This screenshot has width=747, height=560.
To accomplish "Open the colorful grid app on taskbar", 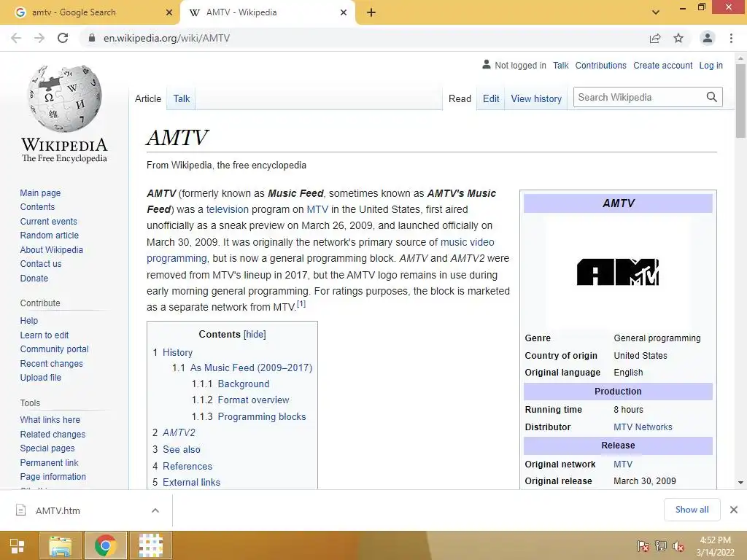I will (150, 545).
